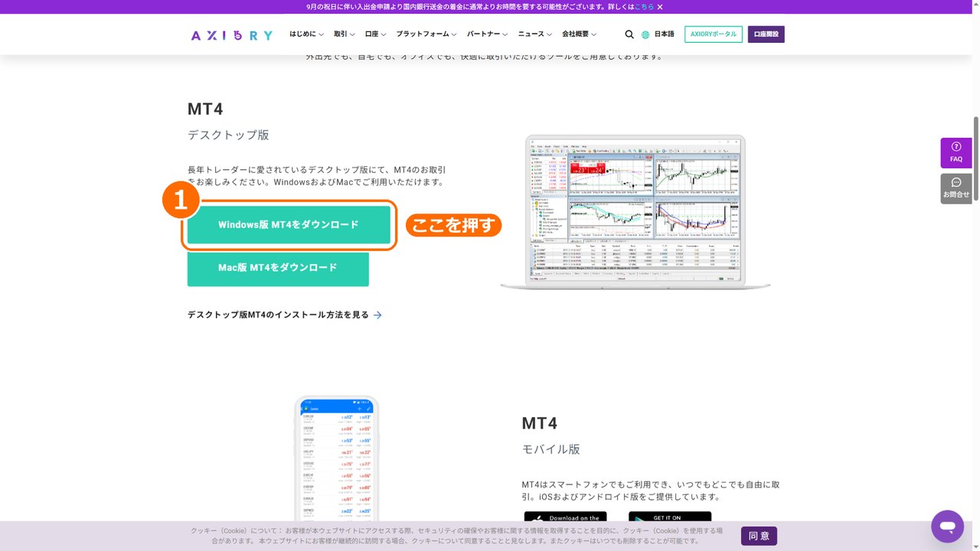The height and width of the screenshot is (551, 980).
Task: Expand the 会社概要 menu
Action: pyautogui.click(x=579, y=34)
